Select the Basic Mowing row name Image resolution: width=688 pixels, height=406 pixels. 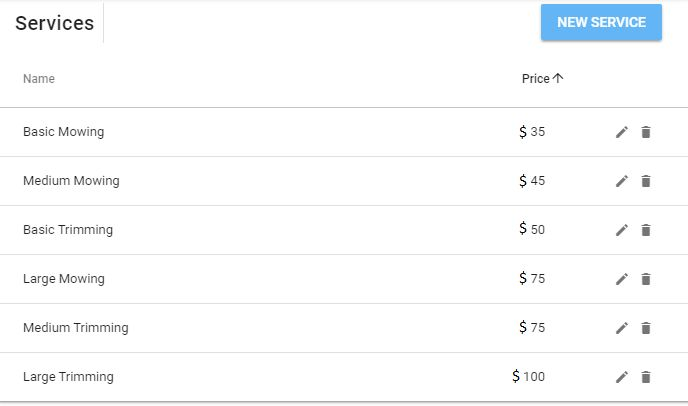point(63,132)
